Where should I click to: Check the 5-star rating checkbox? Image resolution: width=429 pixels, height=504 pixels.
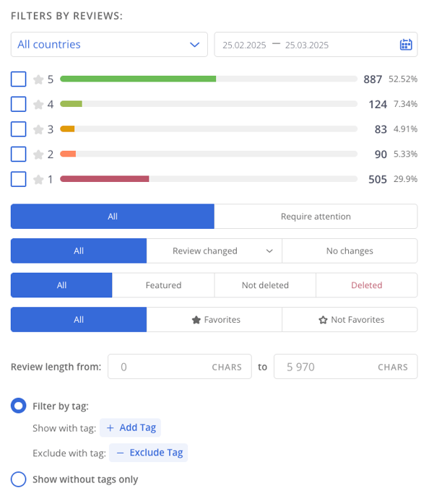click(18, 79)
